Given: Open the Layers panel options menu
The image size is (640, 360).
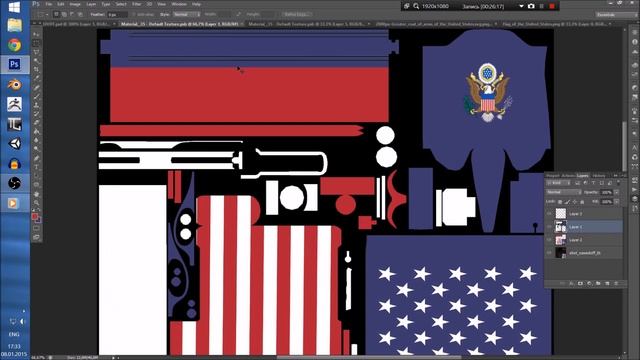Looking at the screenshot, I should (623, 176).
